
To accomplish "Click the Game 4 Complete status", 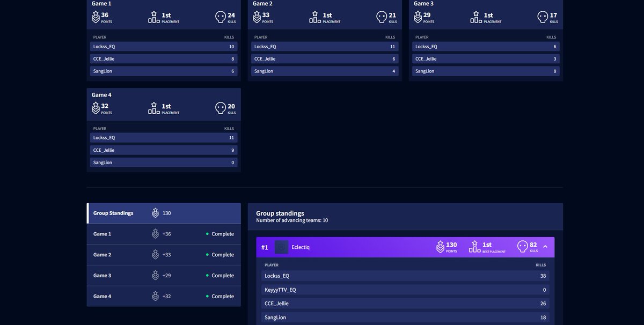I will pos(220,296).
